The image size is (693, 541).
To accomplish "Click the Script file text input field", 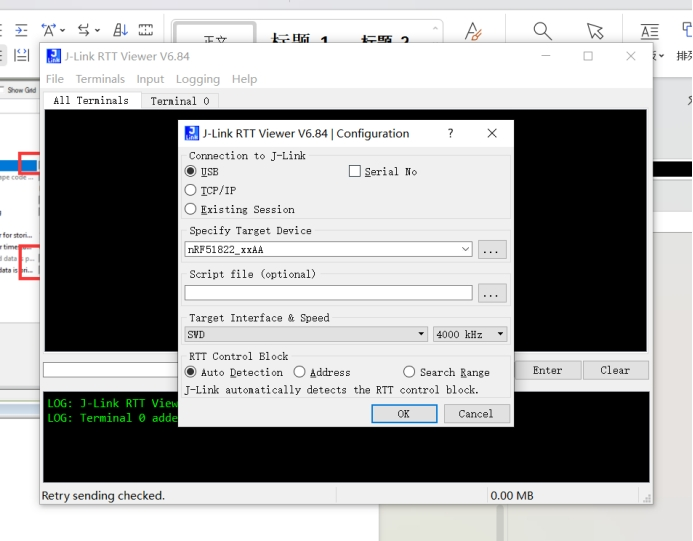I will (328, 293).
